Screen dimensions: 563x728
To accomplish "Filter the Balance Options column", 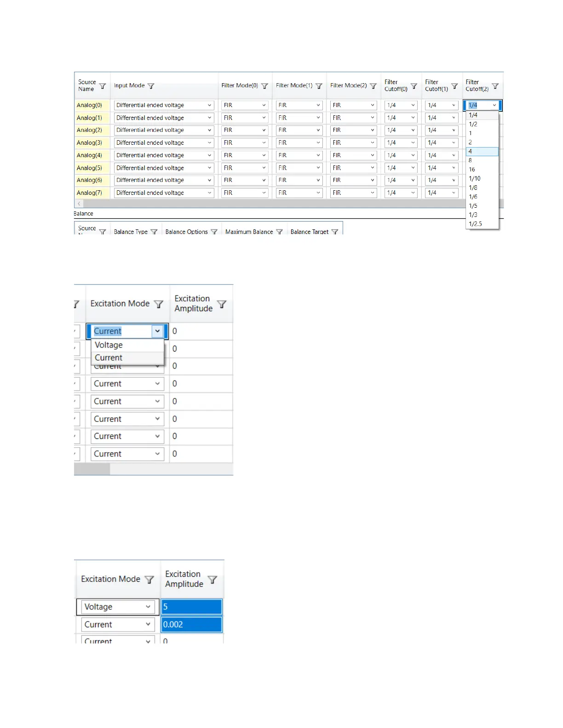I will [x=214, y=232].
